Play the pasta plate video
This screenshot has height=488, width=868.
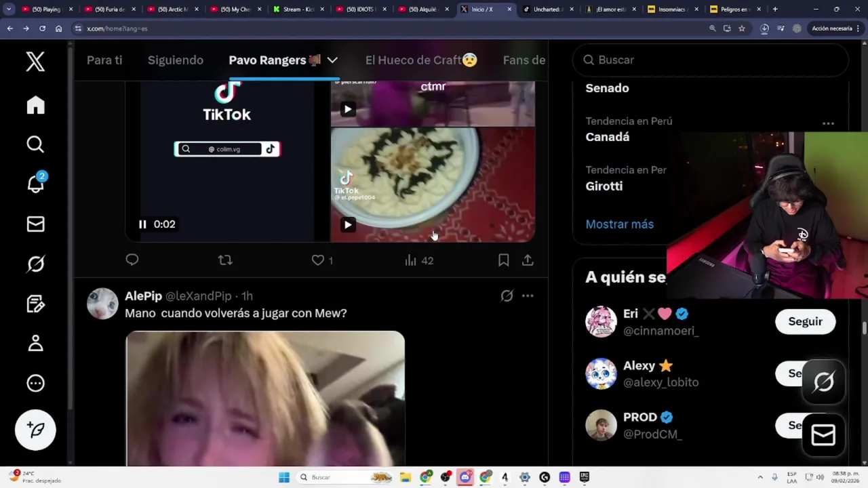pyautogui.click(x=347, y=225)
